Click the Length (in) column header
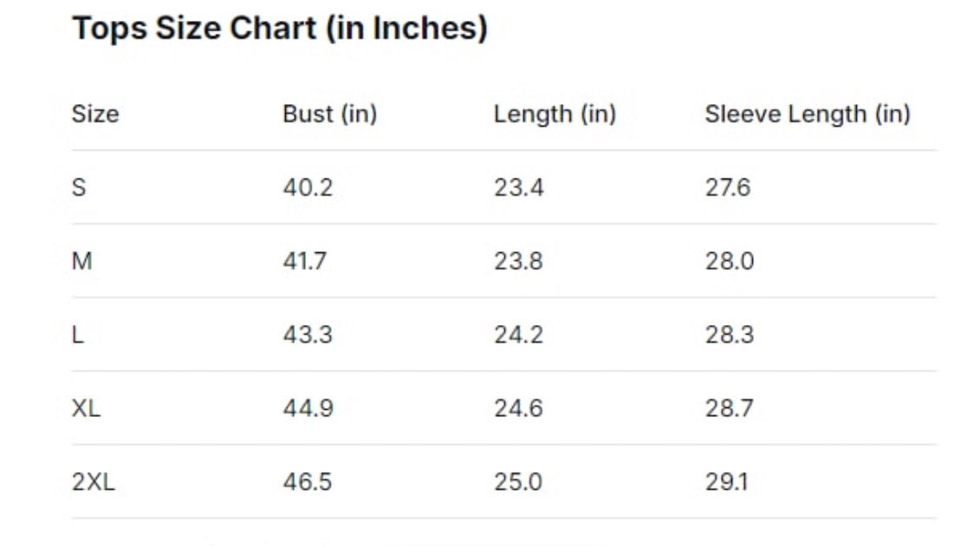980x546 pixels. 555,114
